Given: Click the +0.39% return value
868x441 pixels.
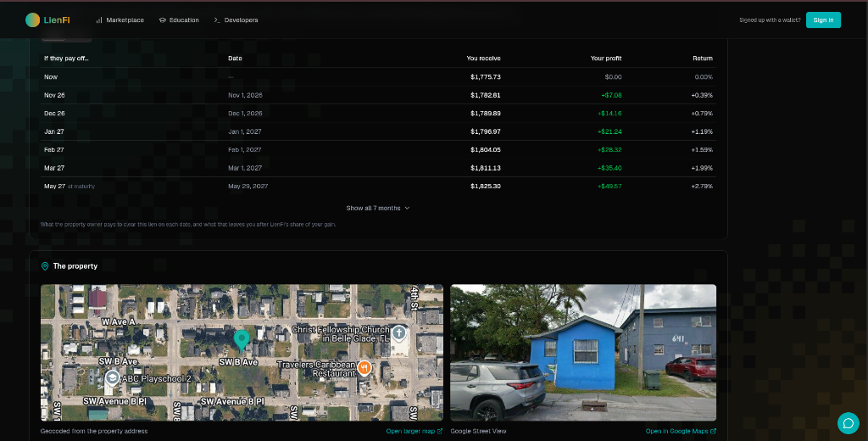Looking at the screenshot, I should point(702,95).
